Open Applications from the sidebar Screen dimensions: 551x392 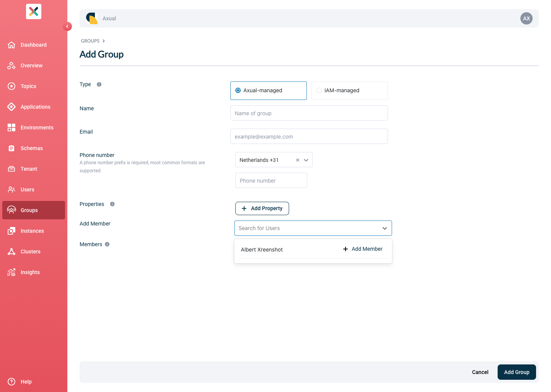(x=34, y=107)
